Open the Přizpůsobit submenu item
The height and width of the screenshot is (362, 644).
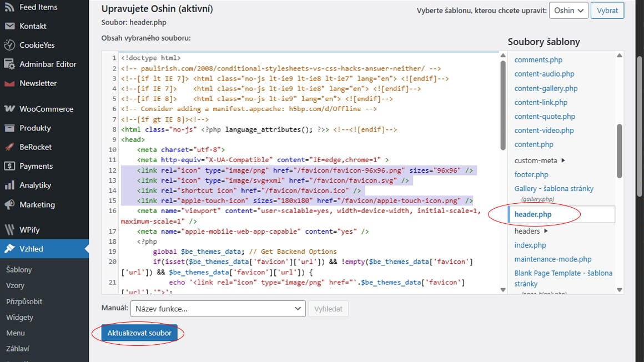pos(24,301)
